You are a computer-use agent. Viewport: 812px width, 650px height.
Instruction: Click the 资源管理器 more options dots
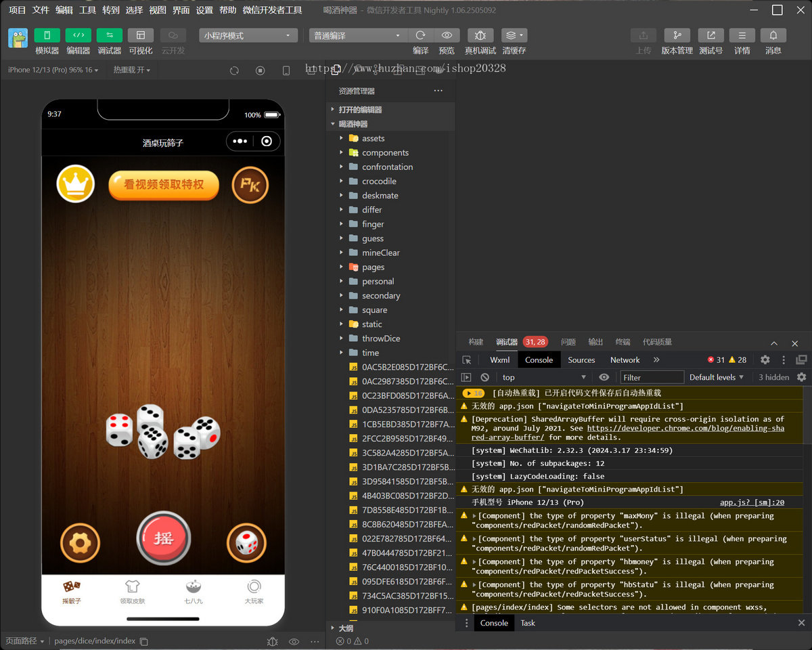point(438,91)
